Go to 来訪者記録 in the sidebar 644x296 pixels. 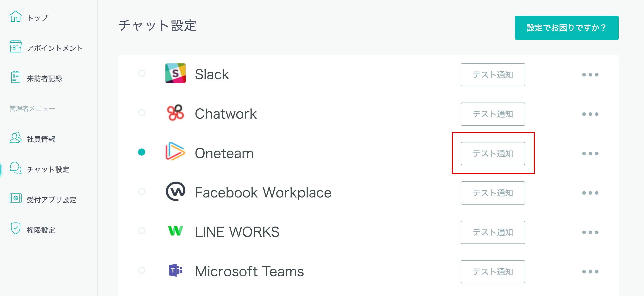pyautogui.click(x=45, y=79)
